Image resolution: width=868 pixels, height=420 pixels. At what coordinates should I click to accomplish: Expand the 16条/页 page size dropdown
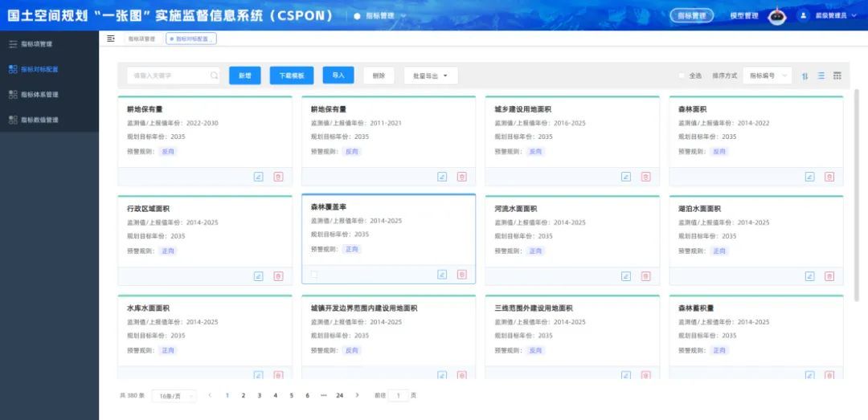(176, 396)
